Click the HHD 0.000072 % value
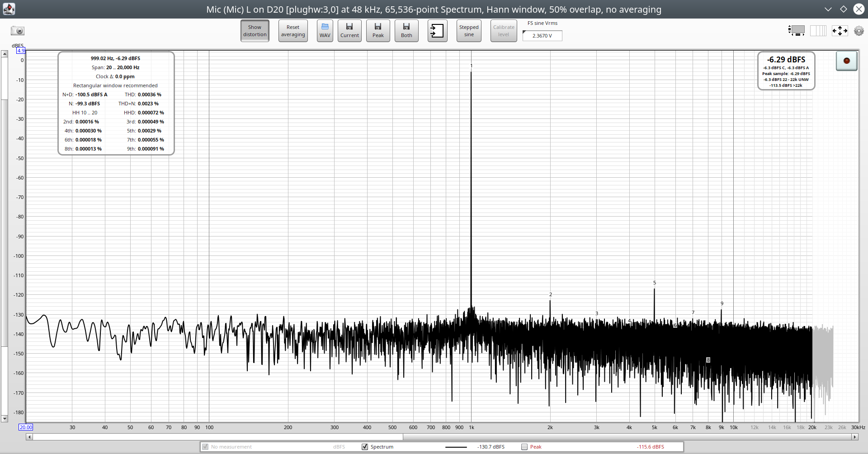The width and height of the screenshot is (868, 454). coord(151,113)
